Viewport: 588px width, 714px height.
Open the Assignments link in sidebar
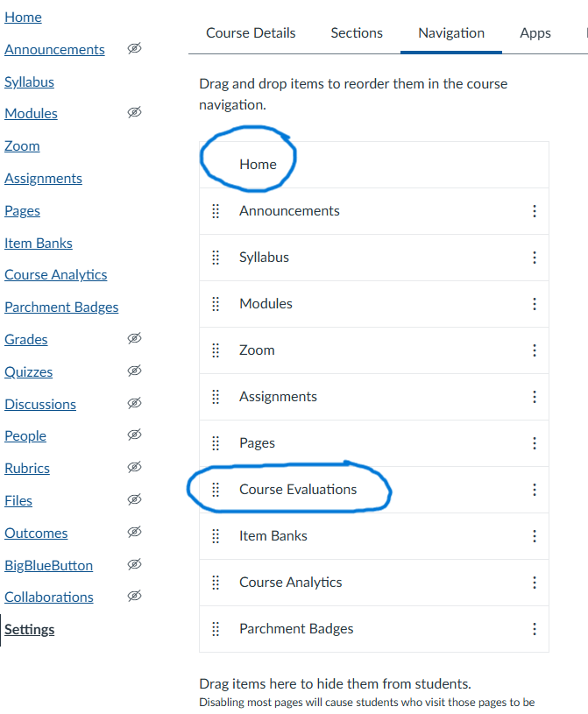click(43, 179)
